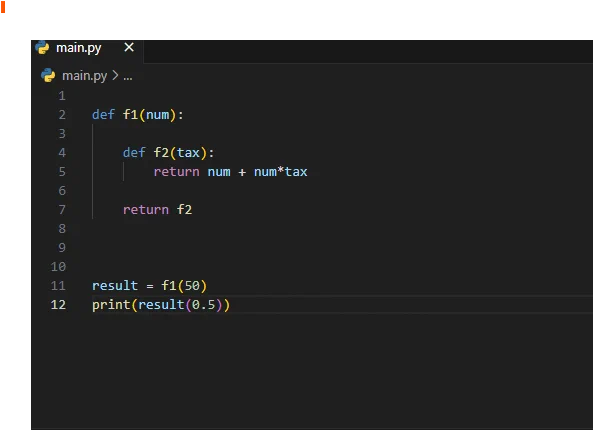Click the 'result' variable on line 11
The height and width of the screenshot is (430, 593).
(115, 286)
